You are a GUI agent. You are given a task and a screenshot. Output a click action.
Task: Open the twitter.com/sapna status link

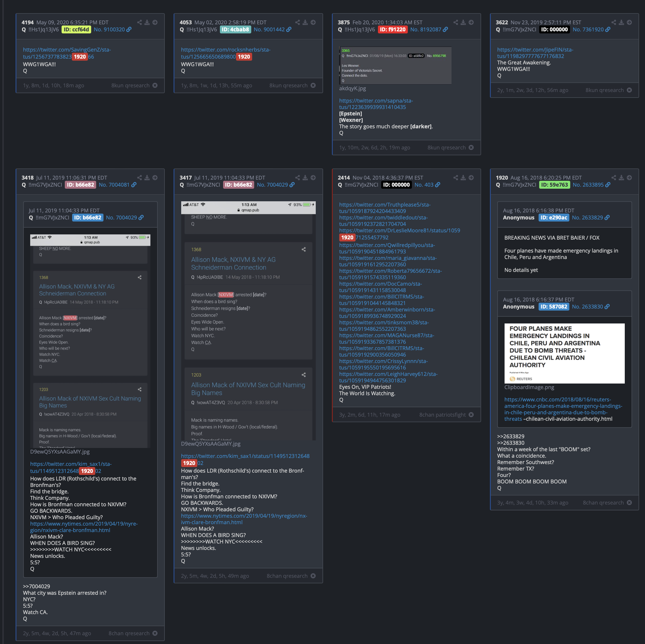coord(376,104)
